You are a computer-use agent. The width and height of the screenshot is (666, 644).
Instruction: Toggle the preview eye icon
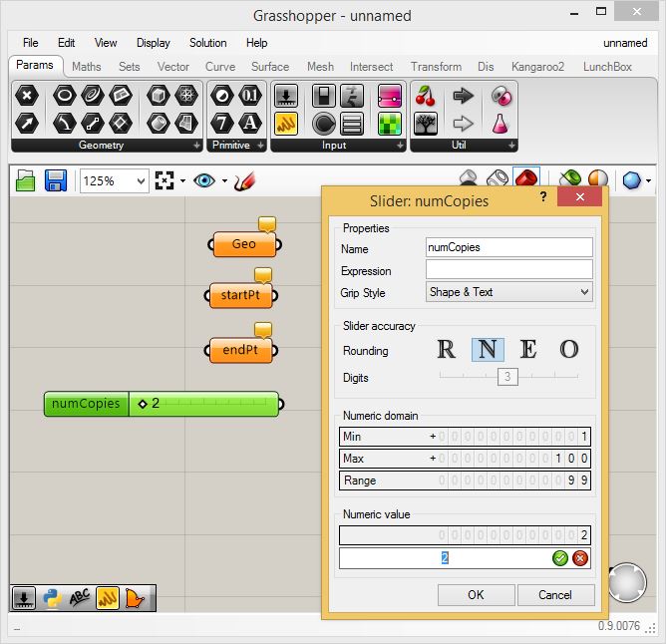pyautogui.click(x=204, y=181)
